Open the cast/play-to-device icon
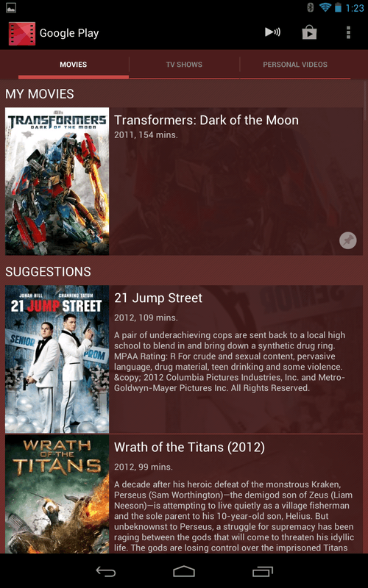368x588 pixels. [272, 32]
